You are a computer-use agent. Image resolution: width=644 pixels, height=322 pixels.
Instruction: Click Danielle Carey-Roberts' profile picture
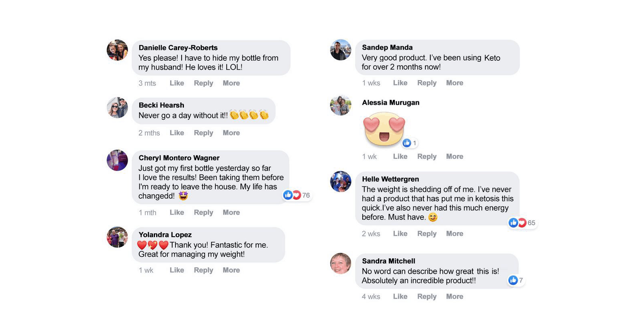point(117,50)
